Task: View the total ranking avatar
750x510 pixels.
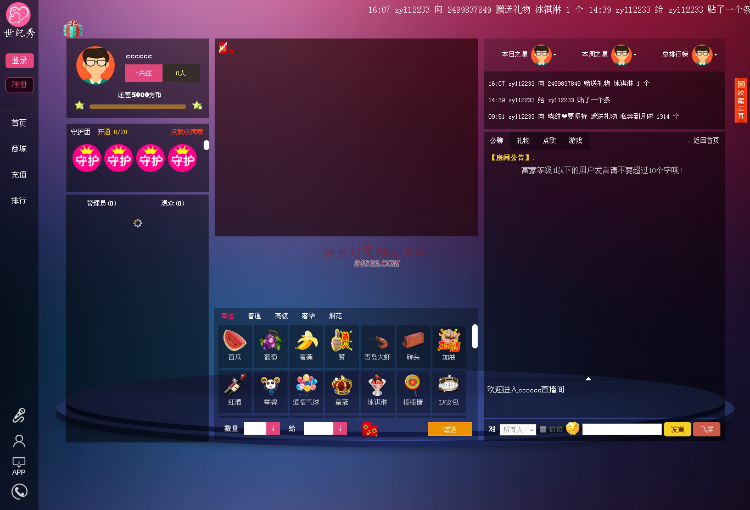Action: click(x=702, y=55)
